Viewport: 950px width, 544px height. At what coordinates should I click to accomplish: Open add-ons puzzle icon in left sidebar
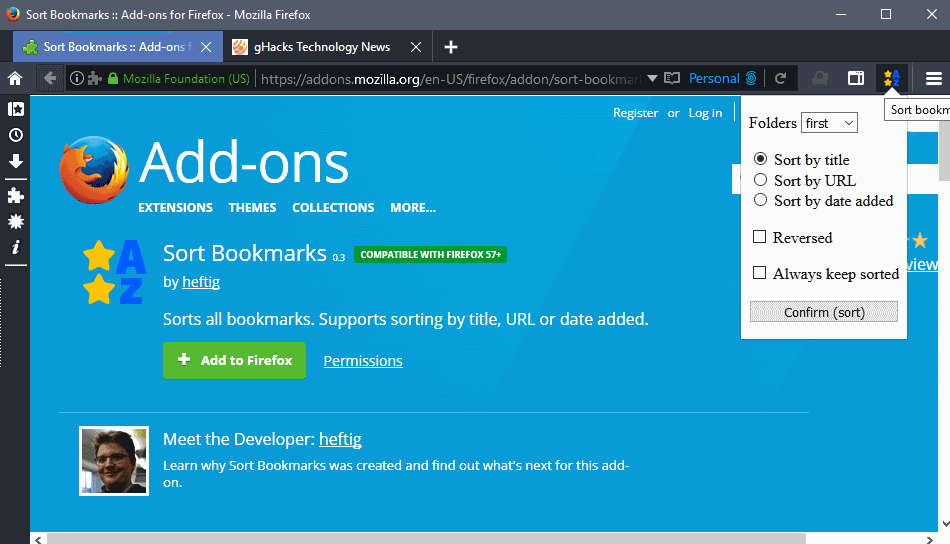coord(16,196)
